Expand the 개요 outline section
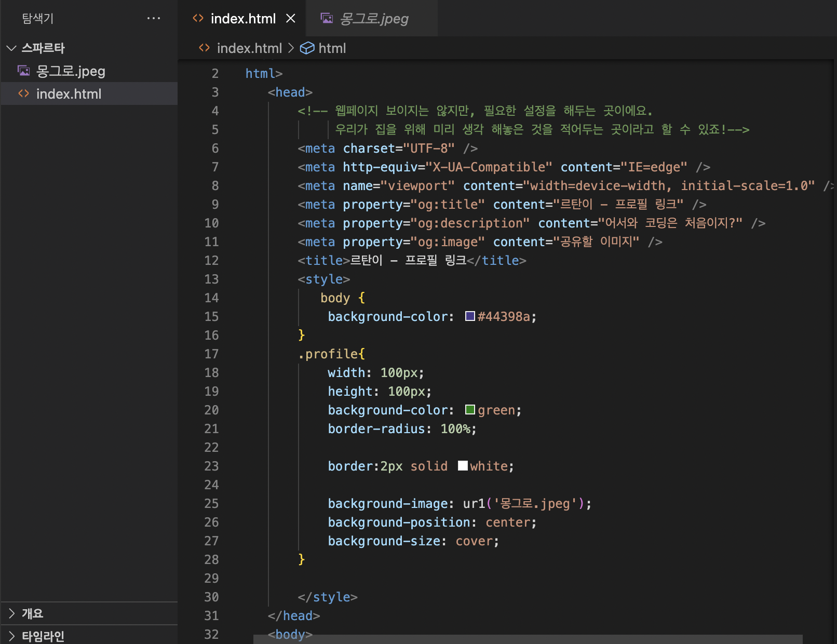This screenshot has width=837, height=644. 89,613
